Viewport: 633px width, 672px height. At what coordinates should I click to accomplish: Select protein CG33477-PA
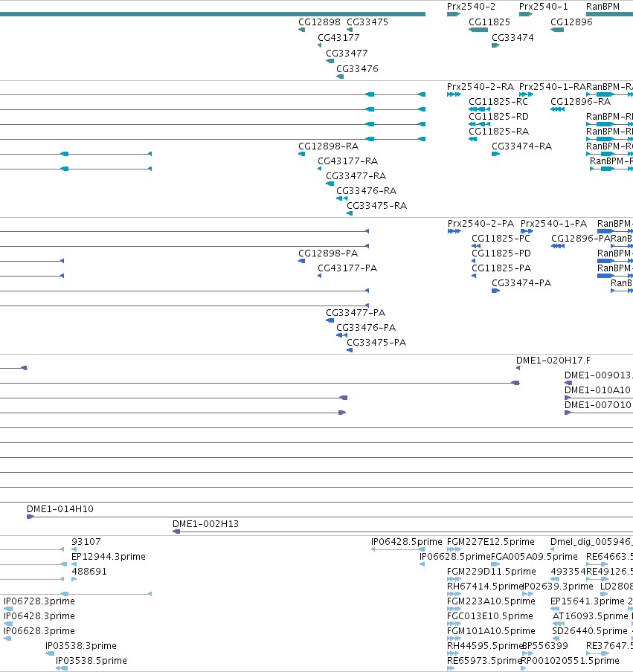355,312
